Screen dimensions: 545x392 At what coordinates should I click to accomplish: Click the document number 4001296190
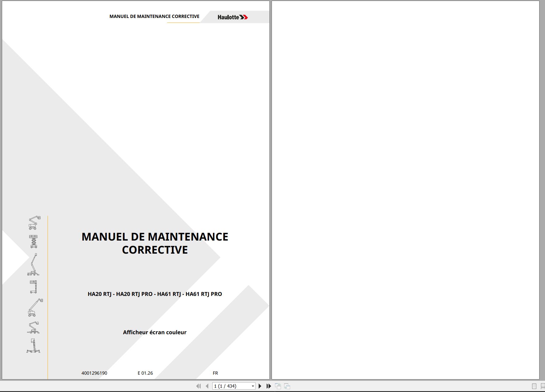click(x=94, y=373)
